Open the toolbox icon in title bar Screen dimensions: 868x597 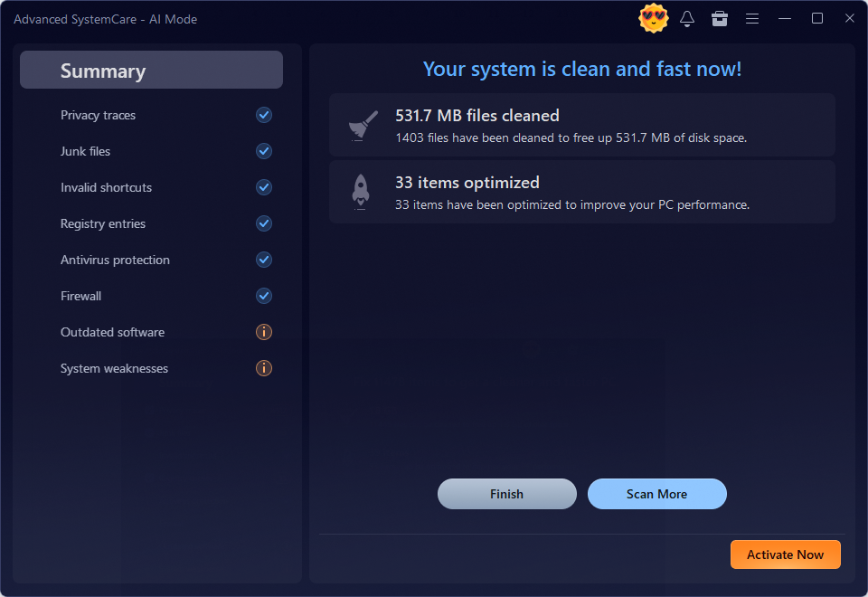point(719,19)
